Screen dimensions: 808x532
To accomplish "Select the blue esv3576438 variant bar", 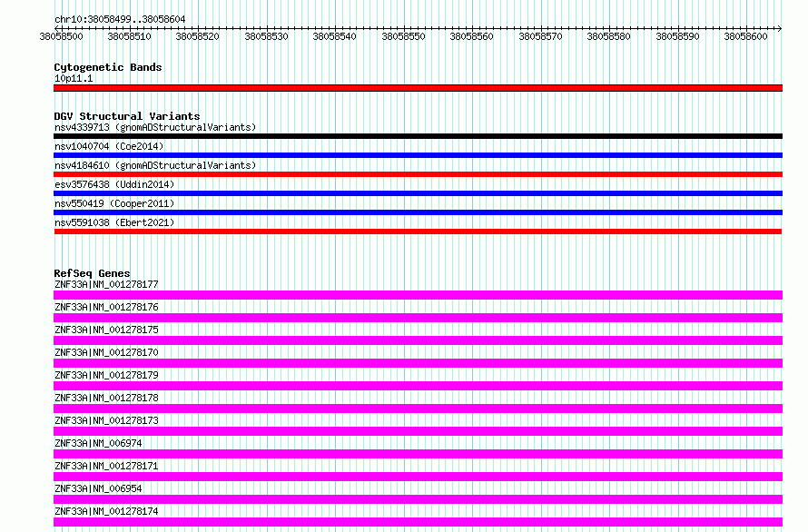I will 418,193.
